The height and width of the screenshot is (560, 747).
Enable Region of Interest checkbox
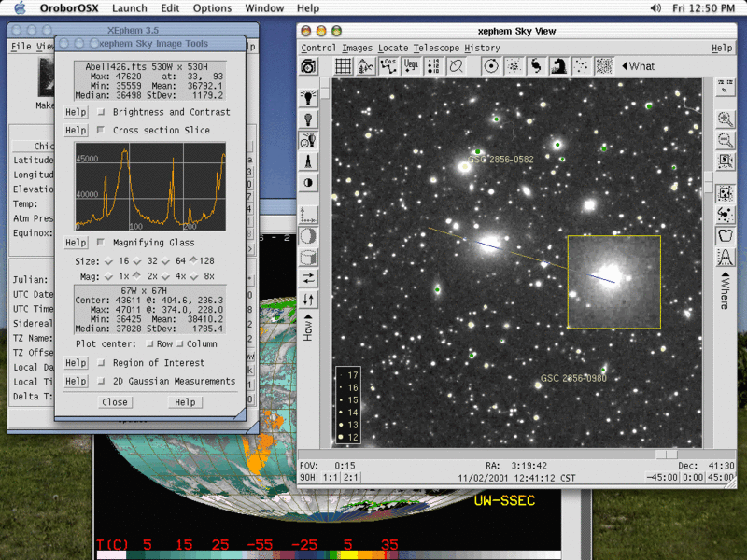(x=101, y=363)
